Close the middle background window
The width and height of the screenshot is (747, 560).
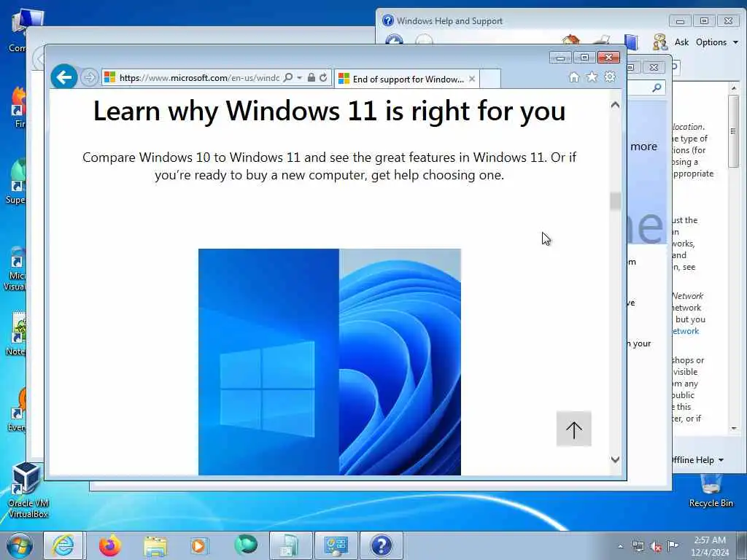pyautogui.click(x=654, y=68)
